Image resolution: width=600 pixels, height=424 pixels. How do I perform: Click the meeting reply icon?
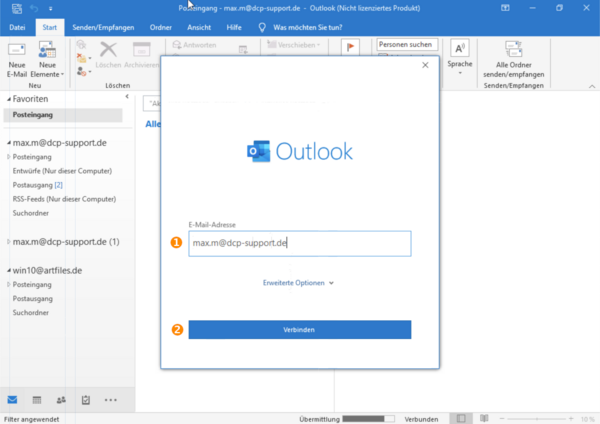click(243, 50)
